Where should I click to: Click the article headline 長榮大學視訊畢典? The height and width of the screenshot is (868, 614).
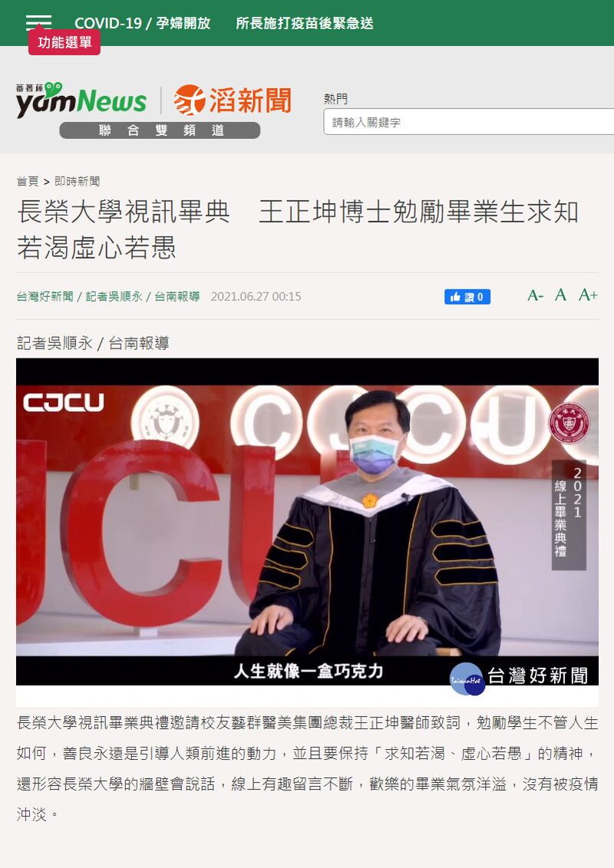(124, 212)
